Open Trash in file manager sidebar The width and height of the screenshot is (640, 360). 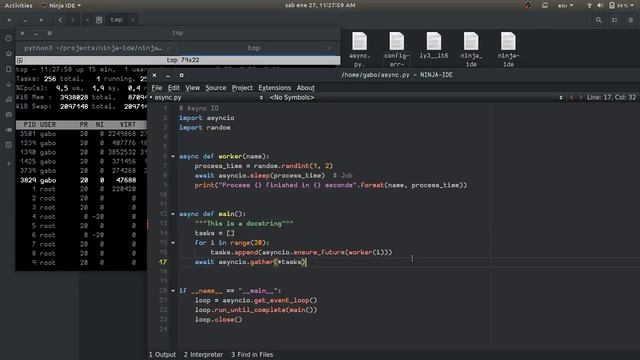tap(9, 145)
